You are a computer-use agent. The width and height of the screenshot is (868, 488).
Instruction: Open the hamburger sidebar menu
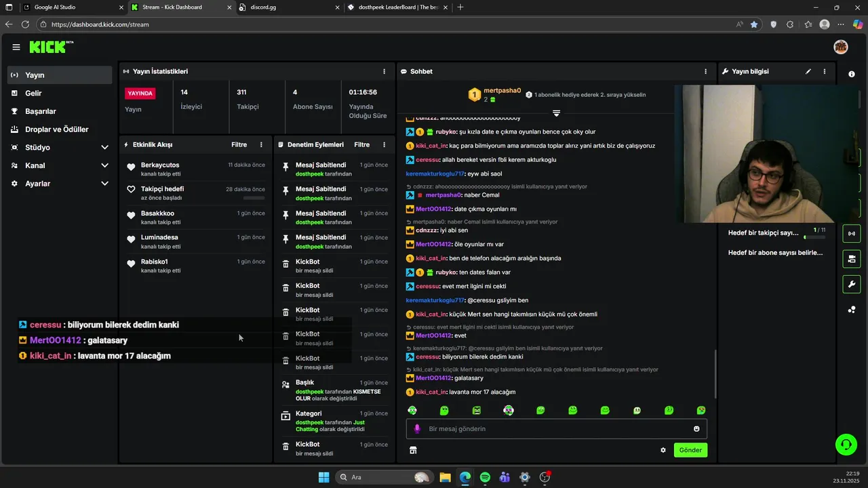coord(16,47)
